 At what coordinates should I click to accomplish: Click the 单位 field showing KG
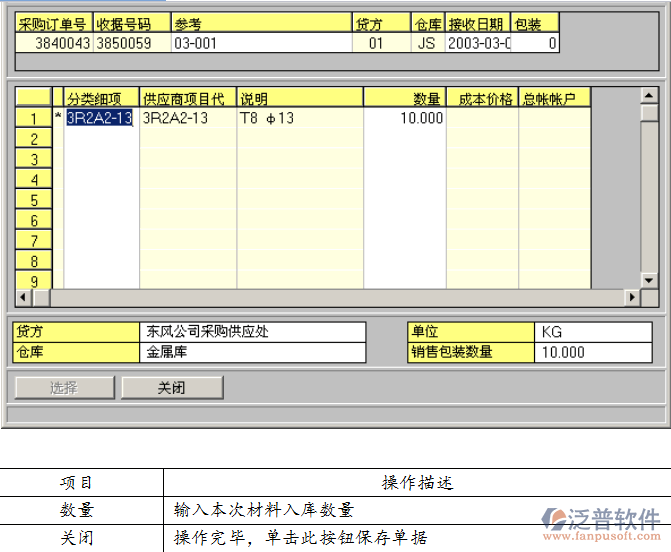click(x=592, y=332)
